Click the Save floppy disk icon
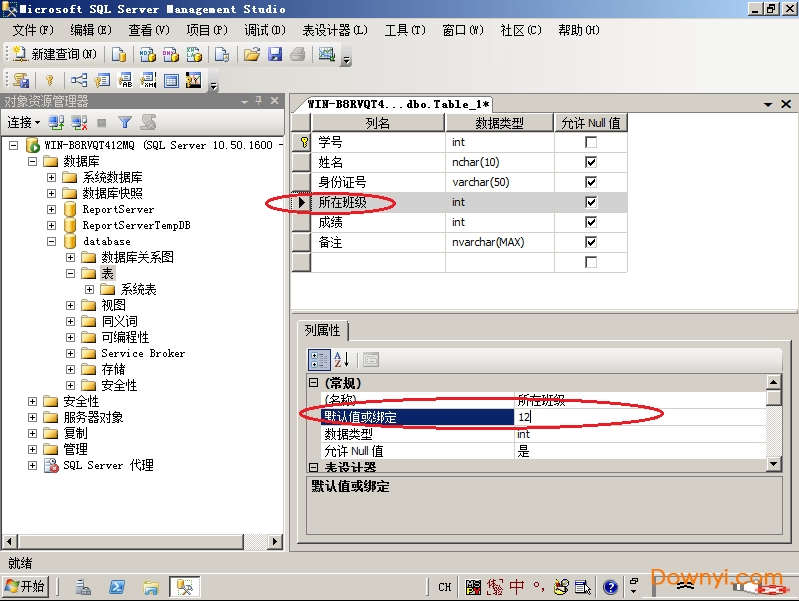This screenshot has height=601, width=799. click(x=274, y=54)
